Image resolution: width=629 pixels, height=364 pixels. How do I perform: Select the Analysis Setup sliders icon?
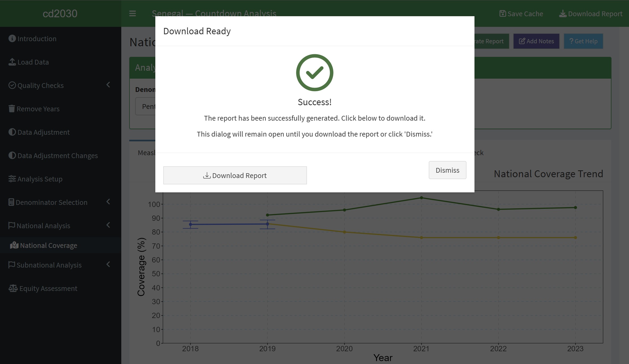(12, 179)
